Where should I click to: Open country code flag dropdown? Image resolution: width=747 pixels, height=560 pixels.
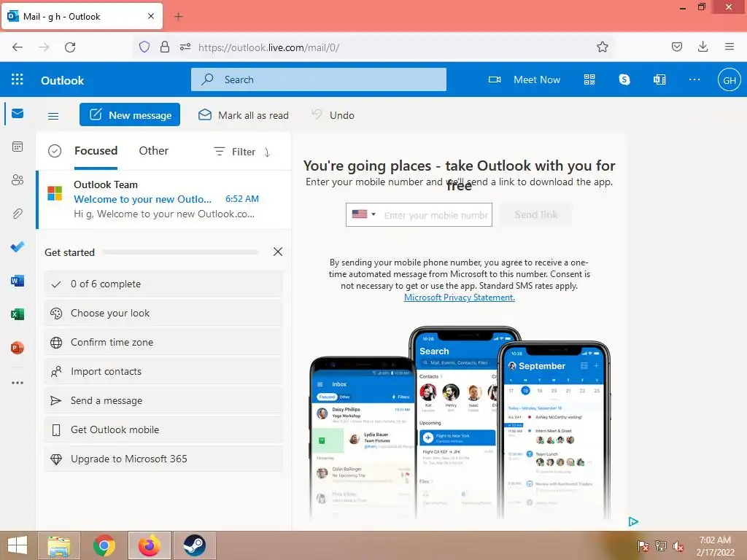[x=364, y=214]
